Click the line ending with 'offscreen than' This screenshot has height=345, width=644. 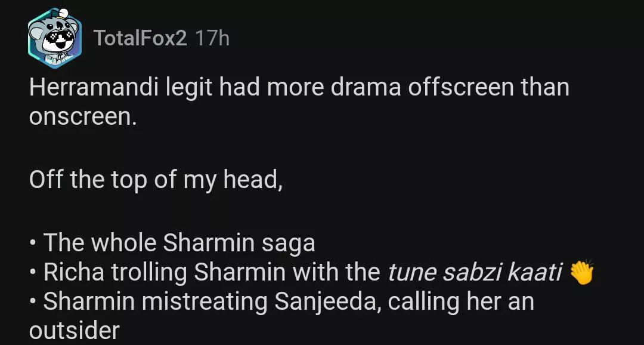click(298, 88)
